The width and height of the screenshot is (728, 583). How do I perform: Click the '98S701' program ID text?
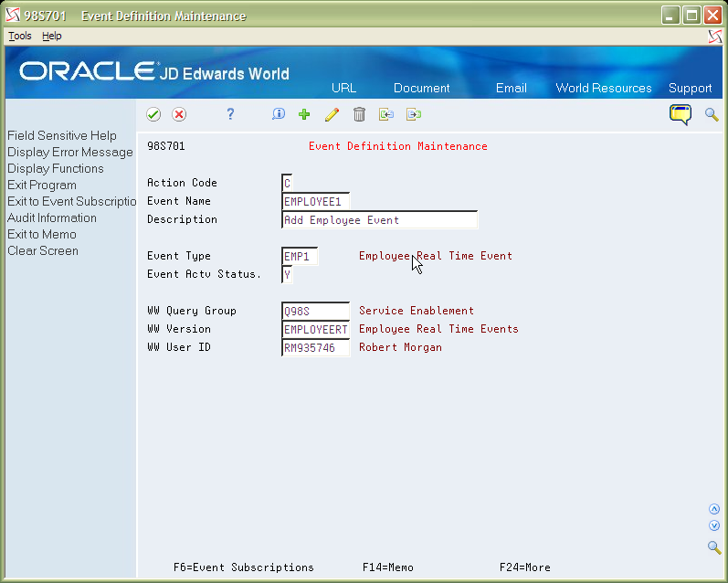point(165,146)
